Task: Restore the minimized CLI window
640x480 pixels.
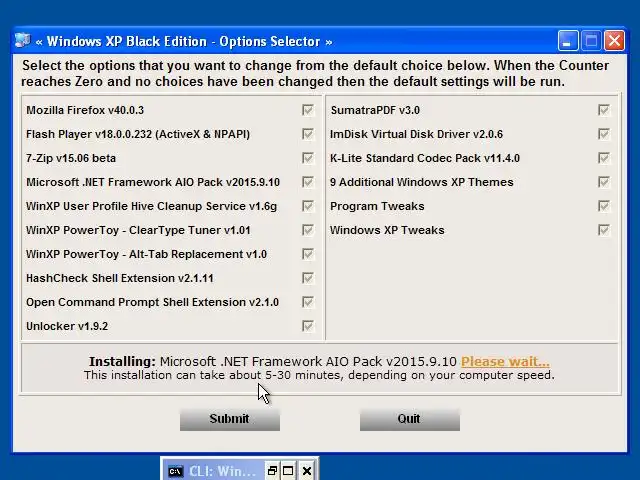Action: [272, 471]
